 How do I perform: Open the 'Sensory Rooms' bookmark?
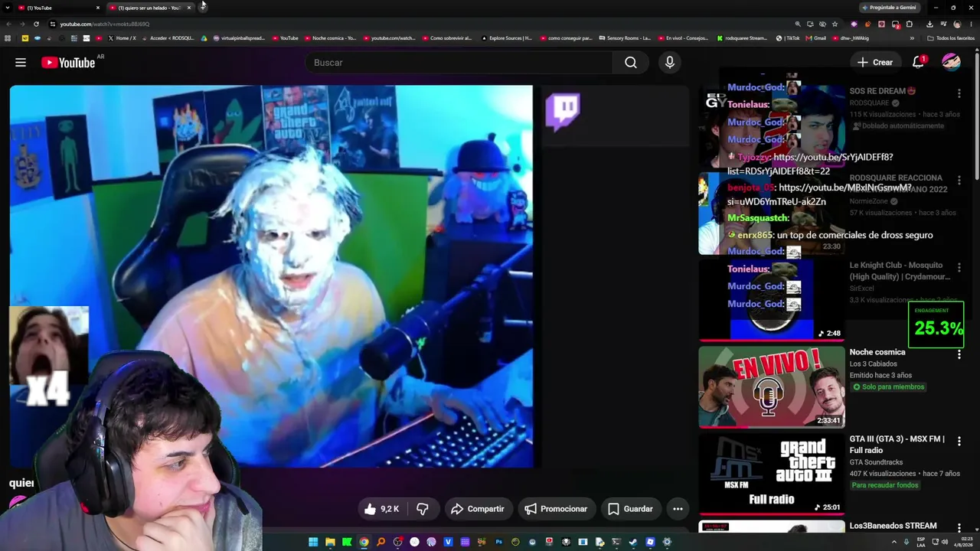click(x=625, y=38)
